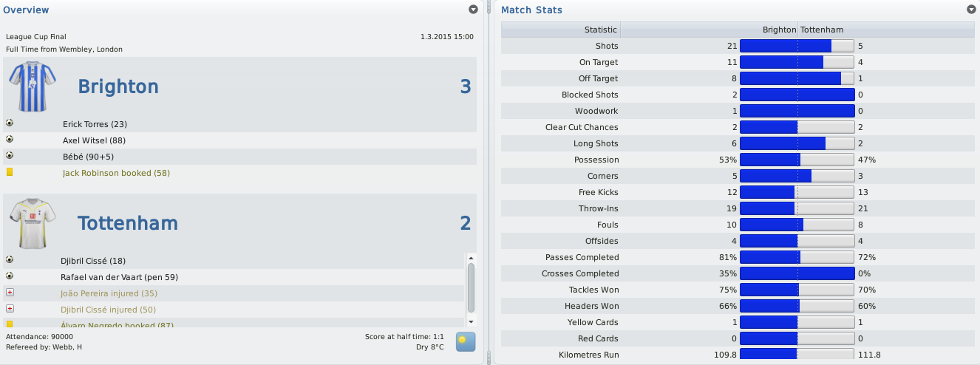Open the Tottenham team name link
980x365 pixels.
pos(128,223)
